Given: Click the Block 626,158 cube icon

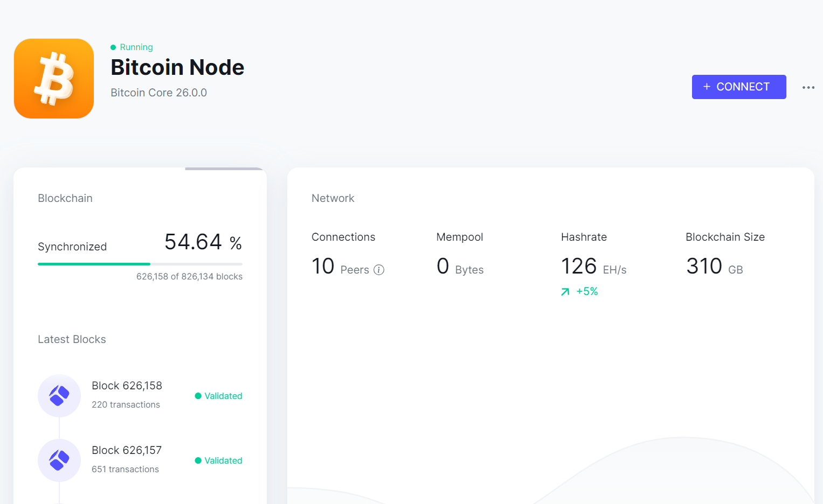Looking at the screenshot, I should click(x=59, y=396).
